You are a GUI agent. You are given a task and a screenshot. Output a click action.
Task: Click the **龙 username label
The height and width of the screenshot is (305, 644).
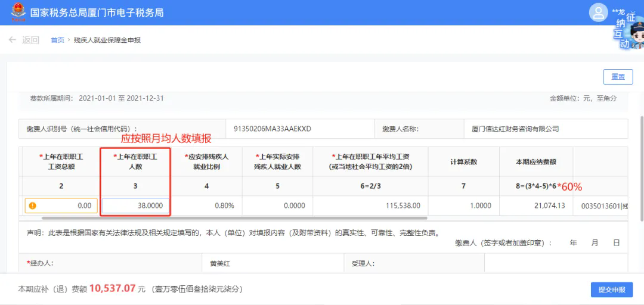coord(618,11)
